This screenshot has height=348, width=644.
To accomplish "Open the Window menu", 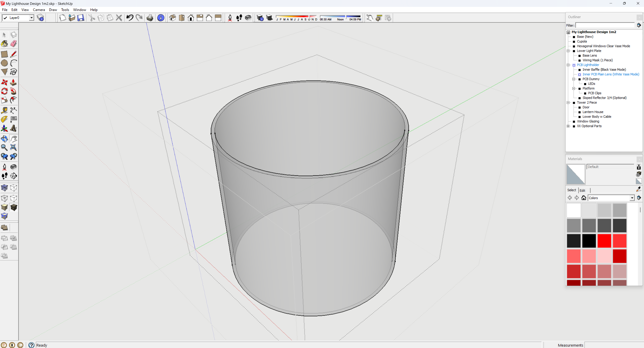I will 79,10.
